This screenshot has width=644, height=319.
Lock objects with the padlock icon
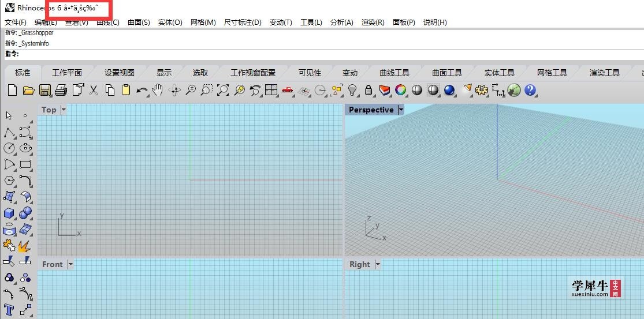click(368, 90)
